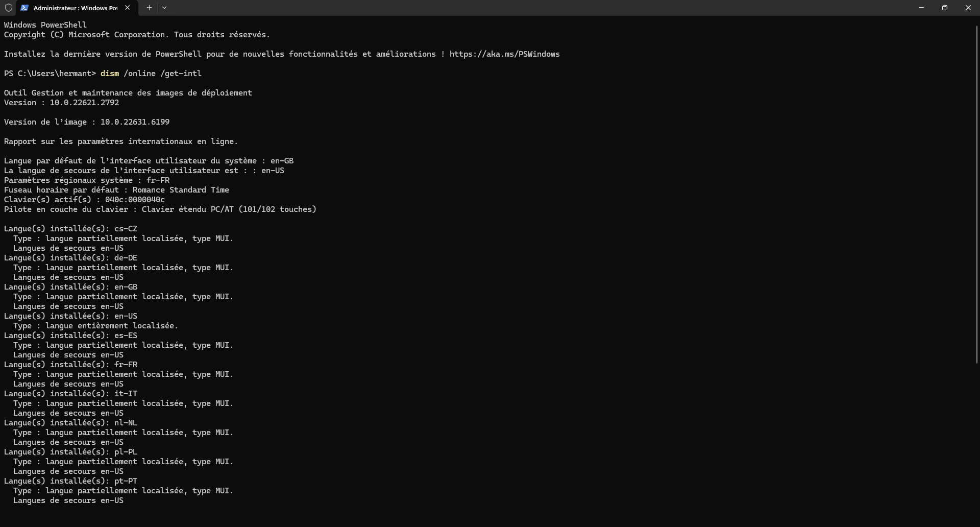
Task: Click the installed language cs-CZ line
Action: click(70, 229)
